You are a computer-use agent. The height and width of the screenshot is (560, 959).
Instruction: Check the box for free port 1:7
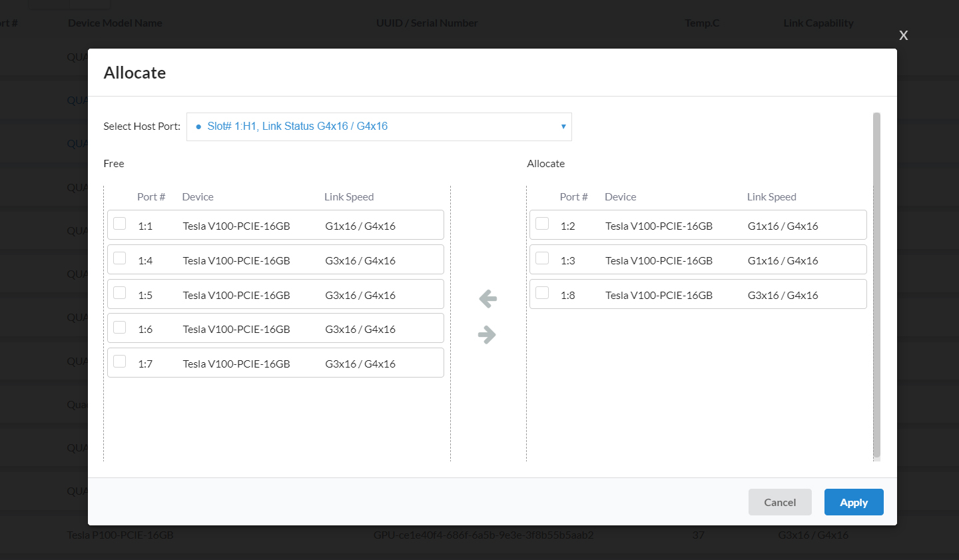pyautogui.click(x=120, y=362)
